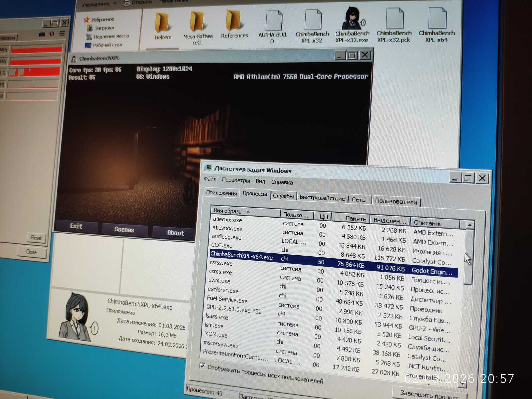Switch to the Пользователи tab
The image size is (532, 399).
pos(396,201)
